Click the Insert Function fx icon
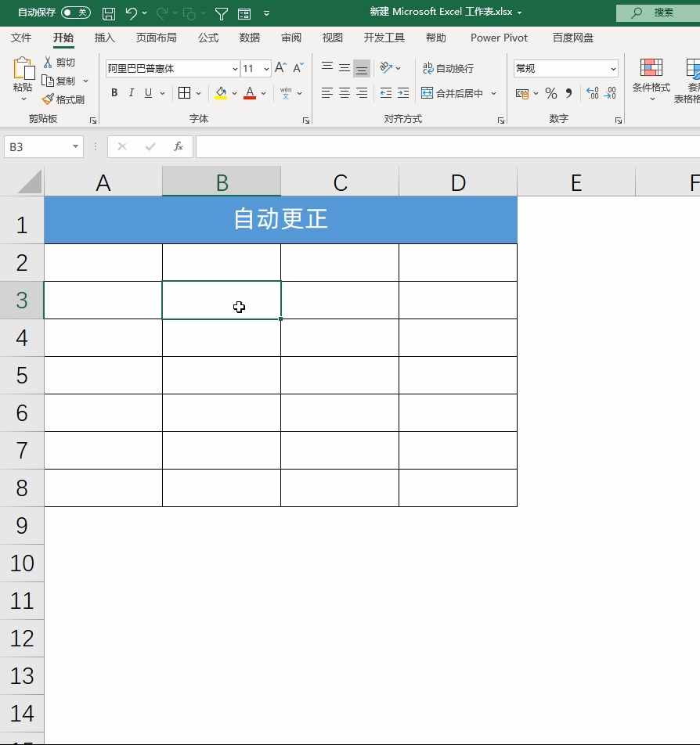Screen dimensions: 700x745 pos(179,146)
